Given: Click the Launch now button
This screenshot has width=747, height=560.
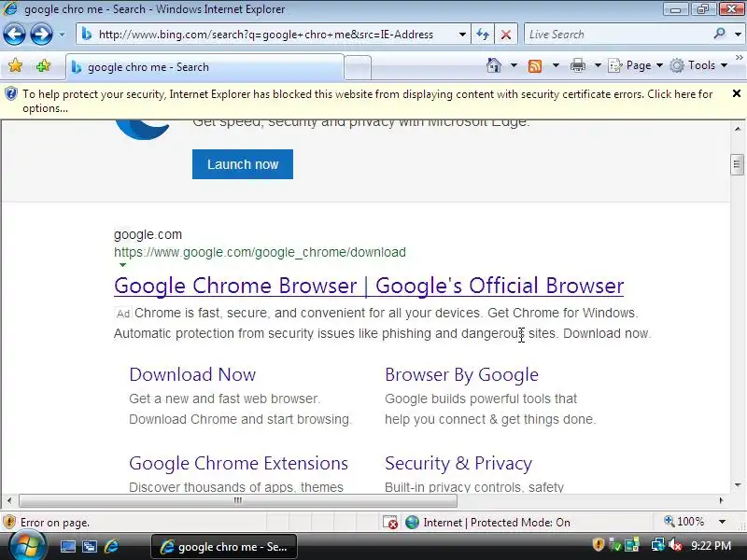Looking at the screenshot, I should pos(243,164).
